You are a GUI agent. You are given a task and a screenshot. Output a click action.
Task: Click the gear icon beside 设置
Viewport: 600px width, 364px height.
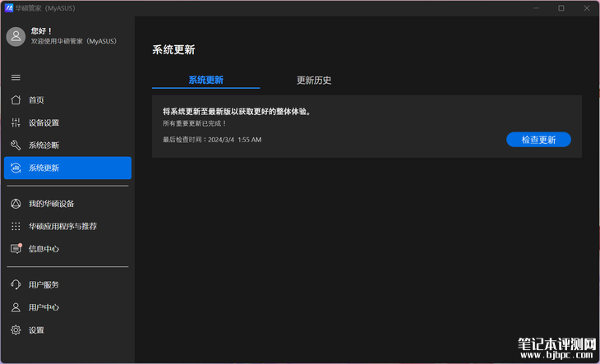tap(16, 330)
